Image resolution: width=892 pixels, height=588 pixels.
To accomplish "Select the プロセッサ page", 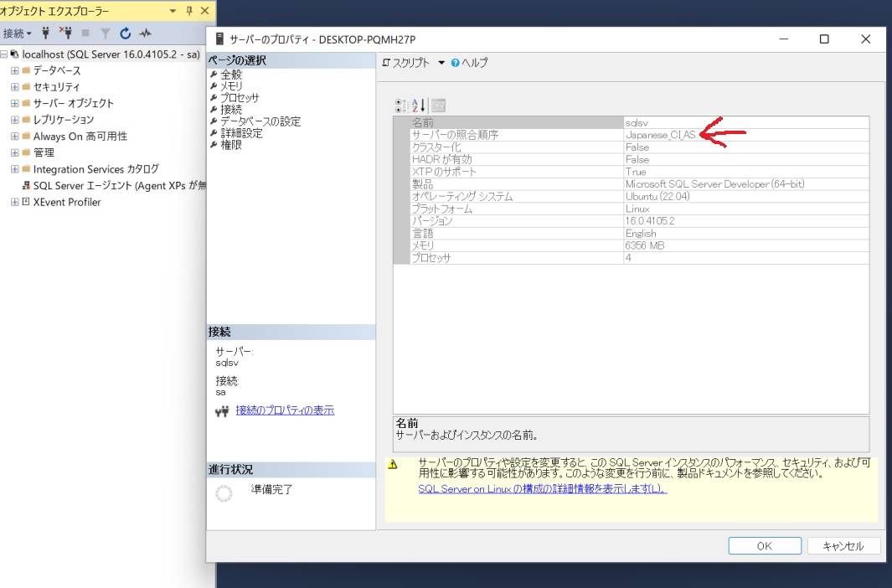I will pos(240,98).
